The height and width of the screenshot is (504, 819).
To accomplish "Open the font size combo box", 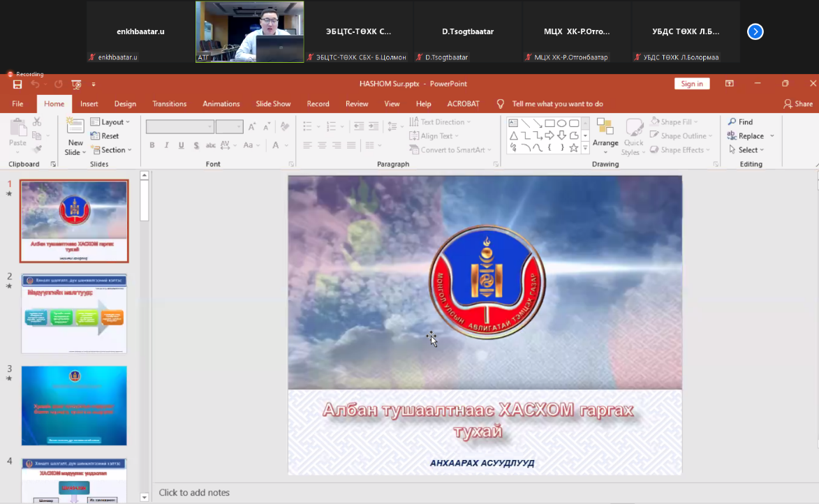I will pyautogui.click(x=229, y=126).
